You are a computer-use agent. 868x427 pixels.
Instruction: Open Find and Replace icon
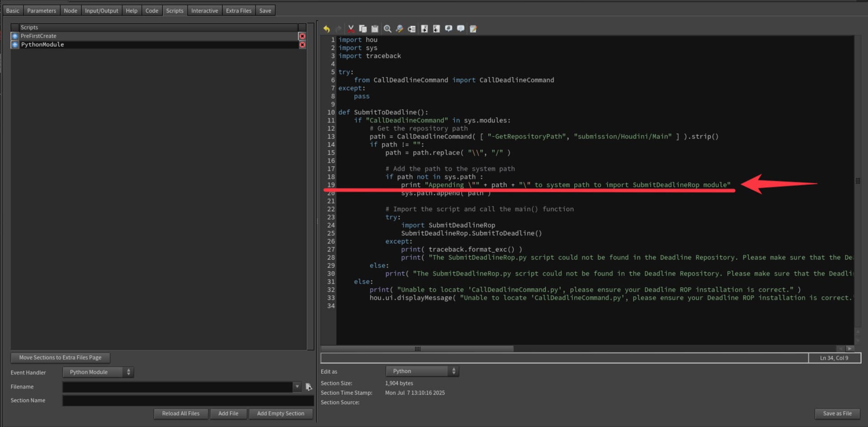tap(399, 29)
